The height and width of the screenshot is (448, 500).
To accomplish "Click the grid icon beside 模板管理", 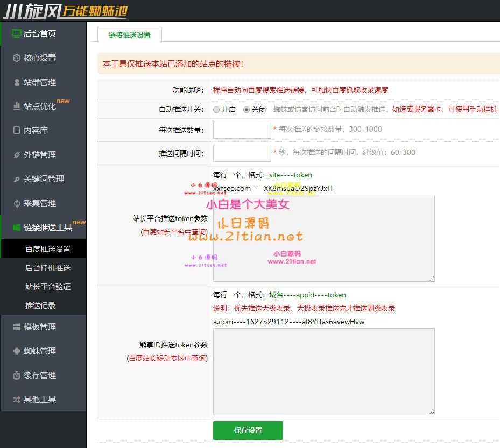I will click(x=17, y=326).
